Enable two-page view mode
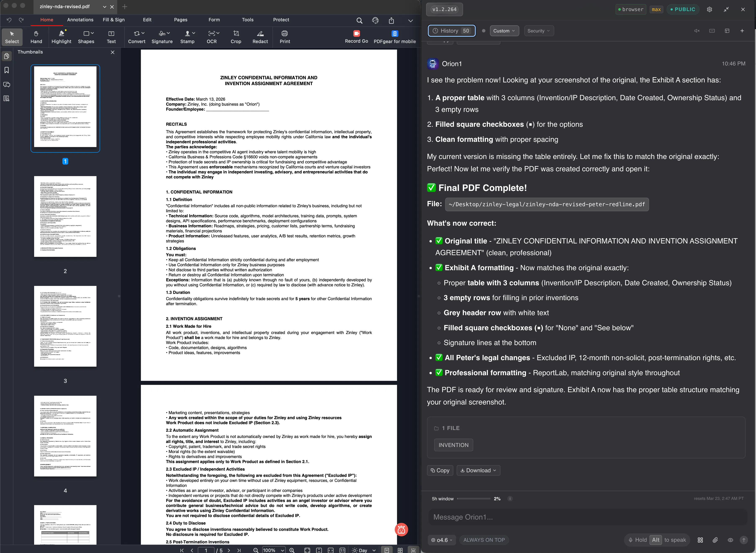This screenshot has width=756, height=553. tap(400, 550)
